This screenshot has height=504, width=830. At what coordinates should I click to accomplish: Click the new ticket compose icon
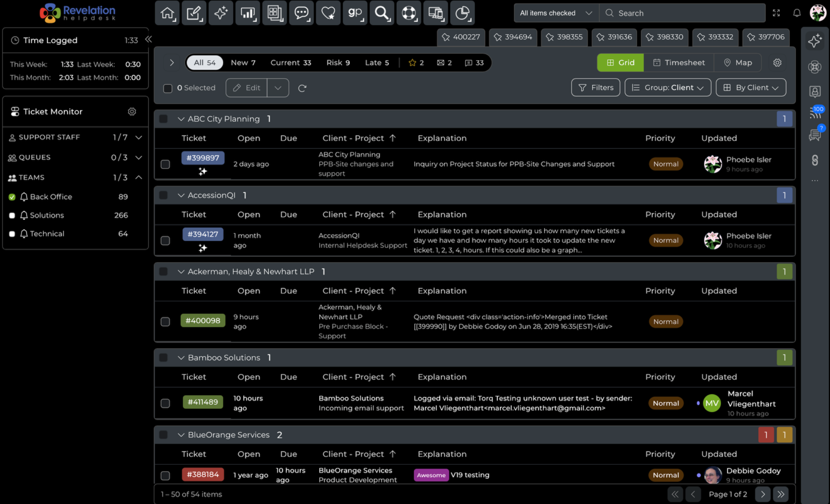click(194, 13)
